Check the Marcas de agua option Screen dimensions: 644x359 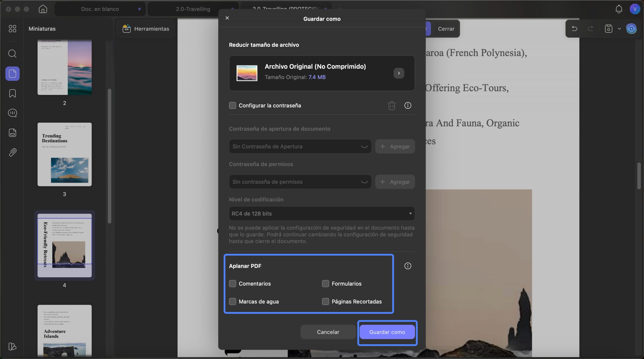(232, 301)
